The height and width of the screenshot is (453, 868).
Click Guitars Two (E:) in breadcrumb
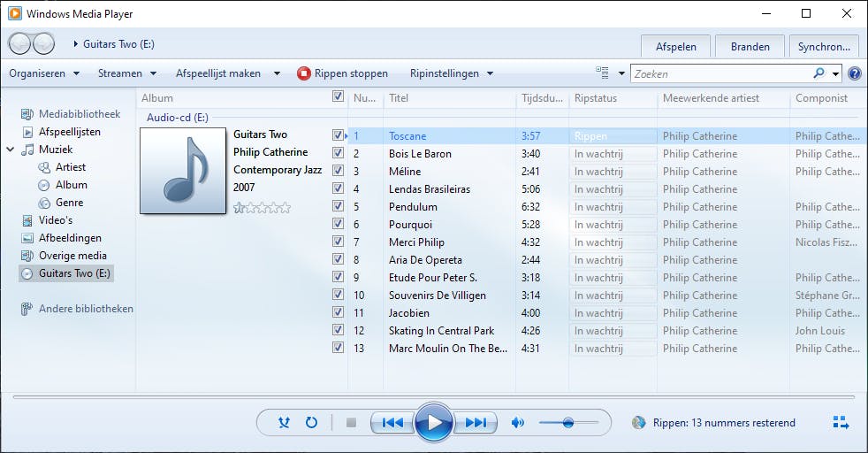[118, 43]
